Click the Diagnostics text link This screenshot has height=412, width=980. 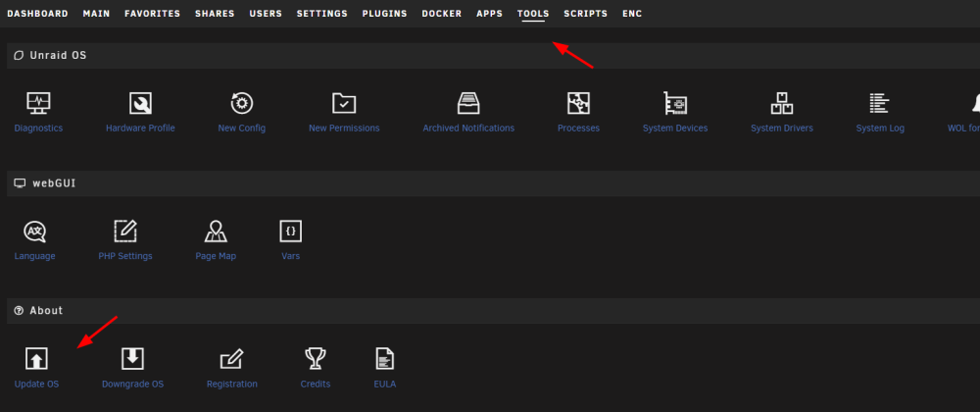39,129
